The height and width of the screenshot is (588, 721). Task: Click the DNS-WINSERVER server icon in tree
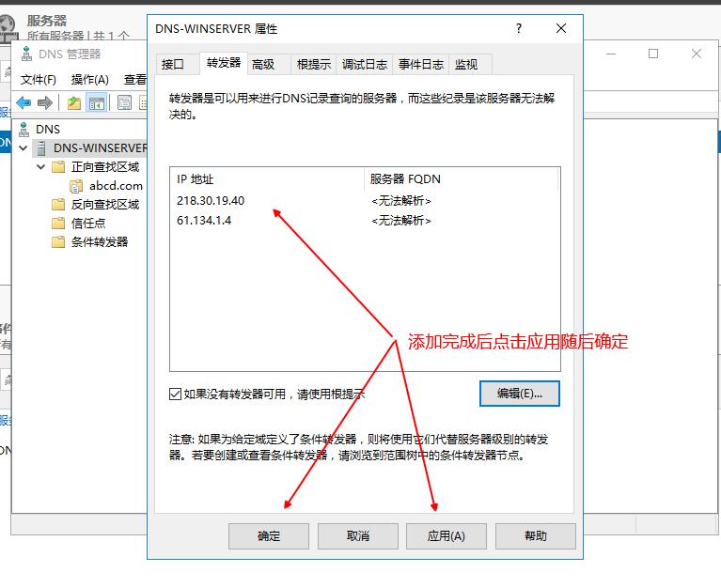pos(41,147)
